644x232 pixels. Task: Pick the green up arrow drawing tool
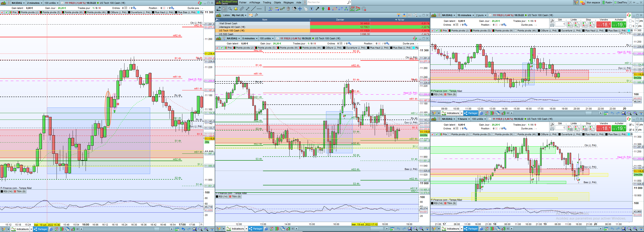pos(323,9)
